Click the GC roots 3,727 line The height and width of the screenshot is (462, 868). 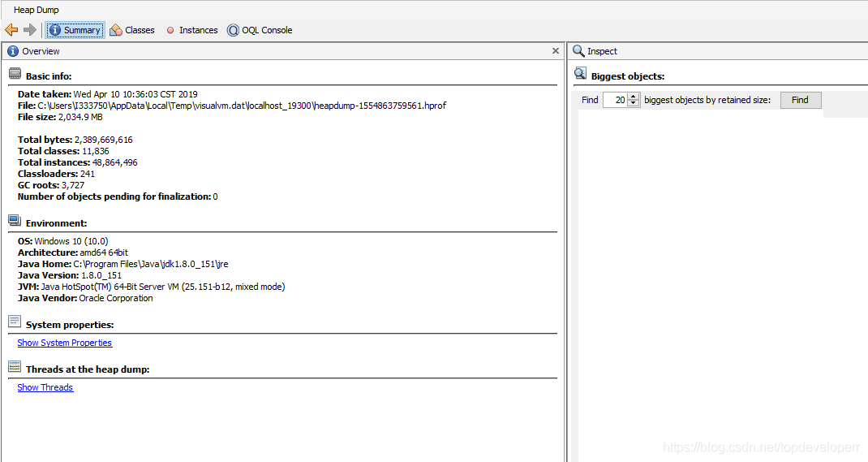point(51,186)
